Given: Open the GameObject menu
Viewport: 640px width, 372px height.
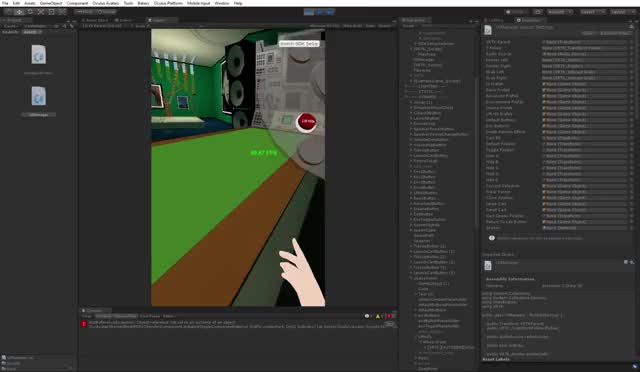Looking at the screenshot, I should click(51, 3).
